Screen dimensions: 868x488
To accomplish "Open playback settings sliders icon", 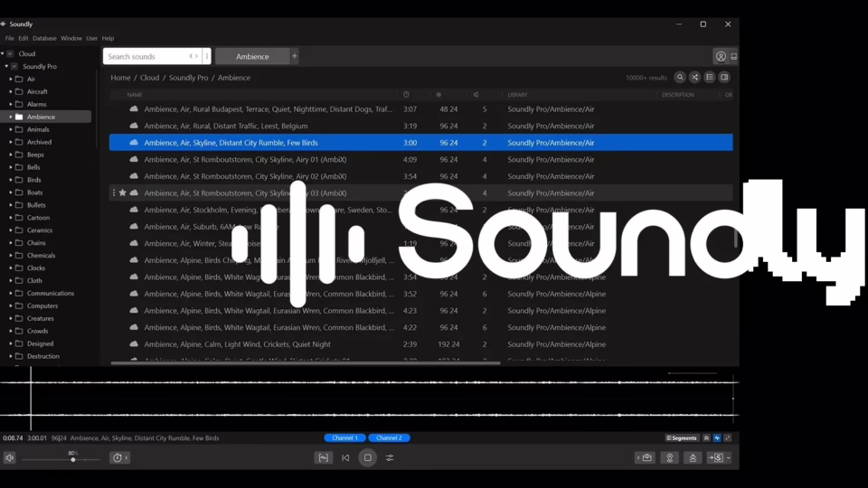I will pos(390,458).
